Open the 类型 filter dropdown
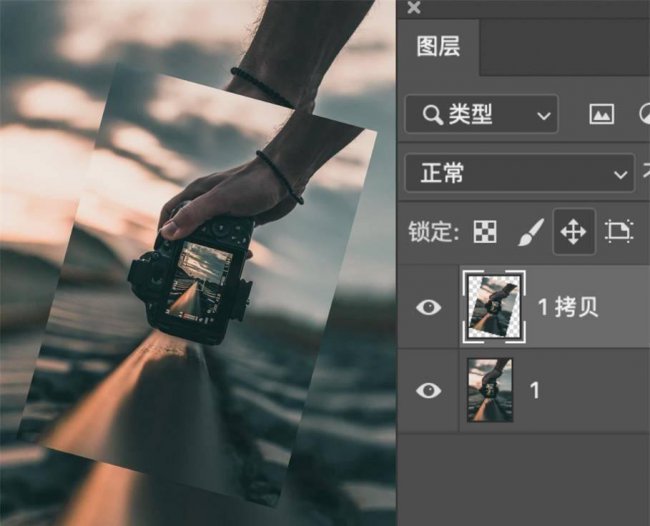Screen dimensions: 650x526 click(x=481, y=114)
